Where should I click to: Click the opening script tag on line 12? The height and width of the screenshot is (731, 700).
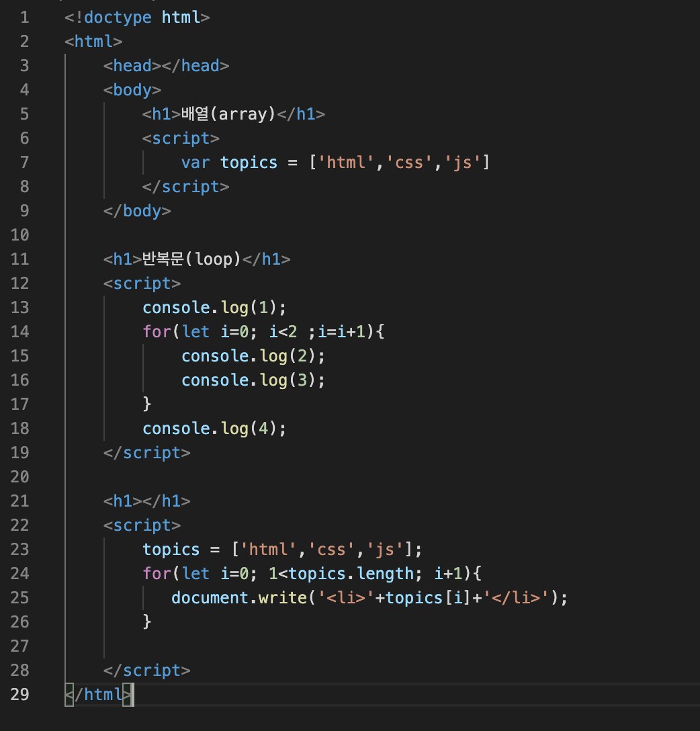click(x=142, y=284)
